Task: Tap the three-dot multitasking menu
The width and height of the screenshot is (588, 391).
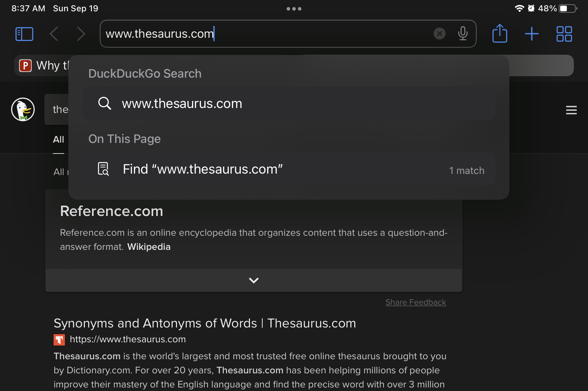Action: tap(294, 9)
